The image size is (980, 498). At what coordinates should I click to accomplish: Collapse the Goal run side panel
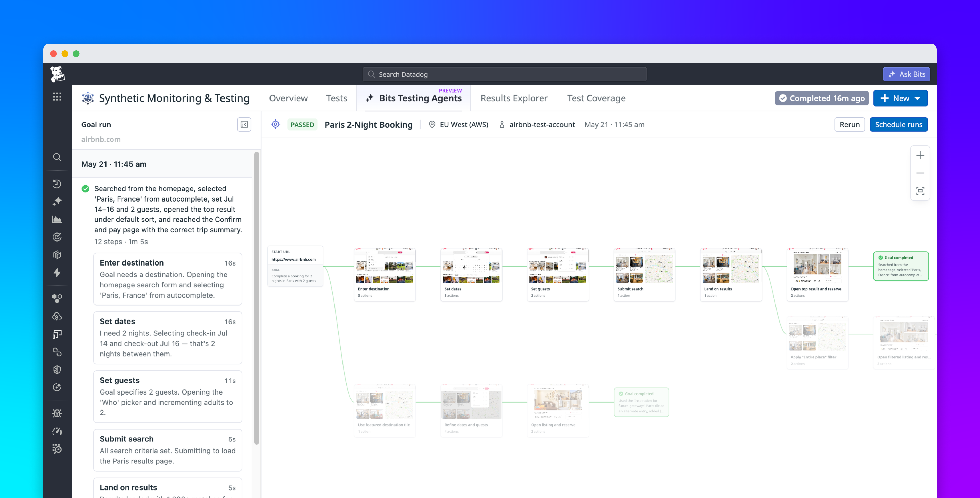point(244,124)
